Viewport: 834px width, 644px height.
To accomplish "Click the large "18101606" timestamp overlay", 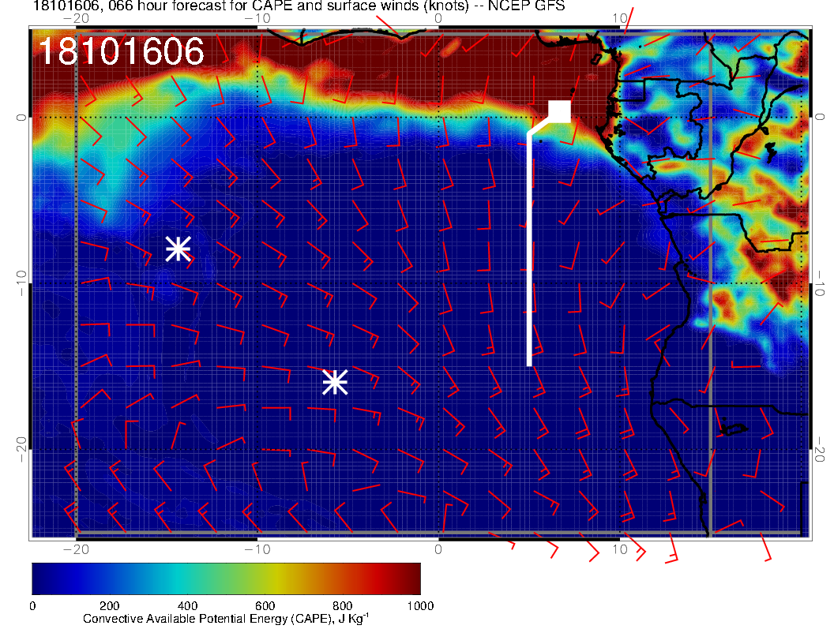I will (x=121, y=52).
